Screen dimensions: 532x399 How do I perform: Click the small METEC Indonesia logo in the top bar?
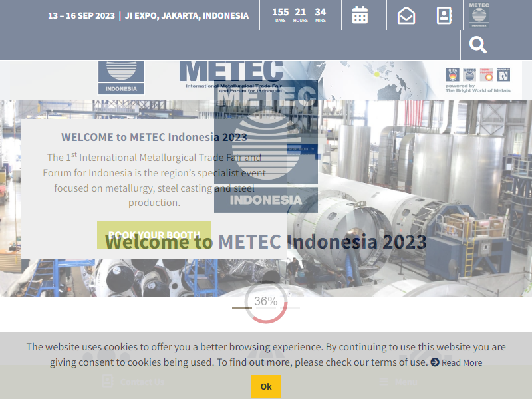pyautogui.click(x=479, y=15)
